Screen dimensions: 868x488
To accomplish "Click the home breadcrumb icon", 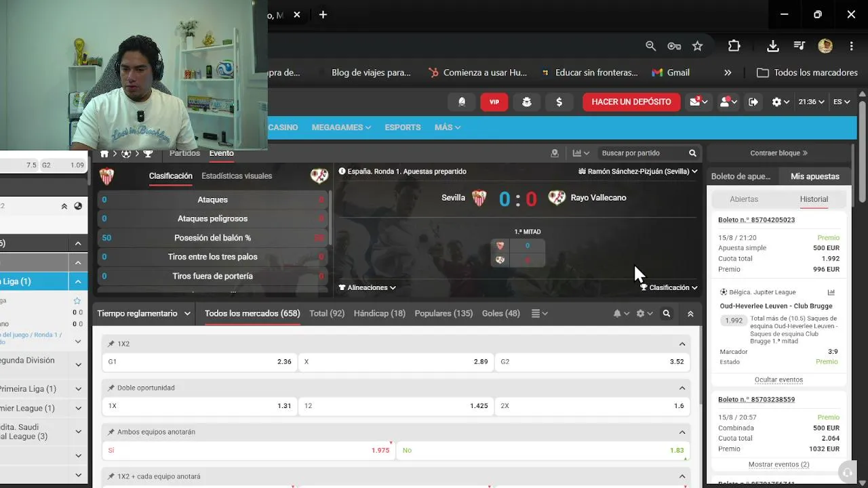I will [x=104, y=154].
